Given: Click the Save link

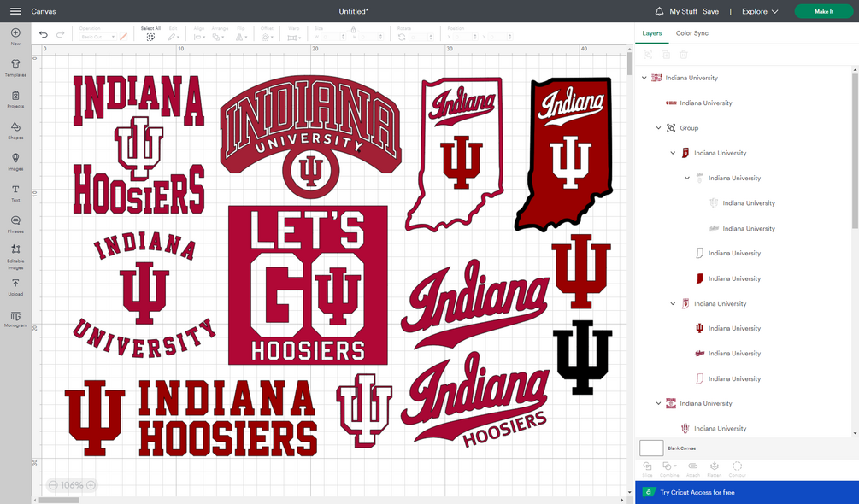Looking at the screenshot, I should tap(710, 11).
